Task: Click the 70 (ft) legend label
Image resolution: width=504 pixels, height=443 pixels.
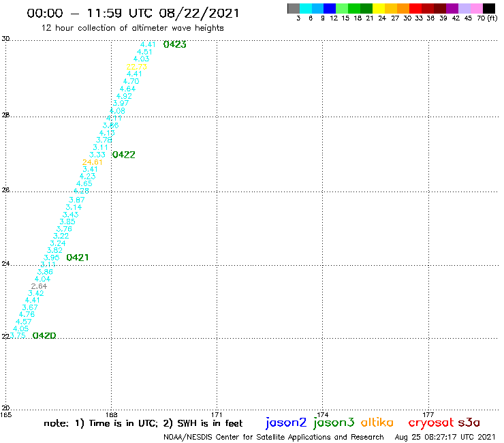Action: tap(487, 18)
